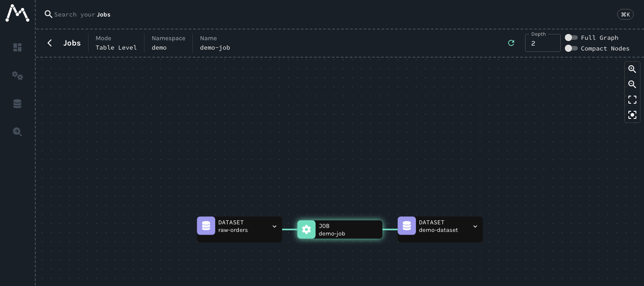Screen dimensions: 644x286
Task: Expand the demo-dataset node
Action: pyautogui.click(x=475, y=227)
